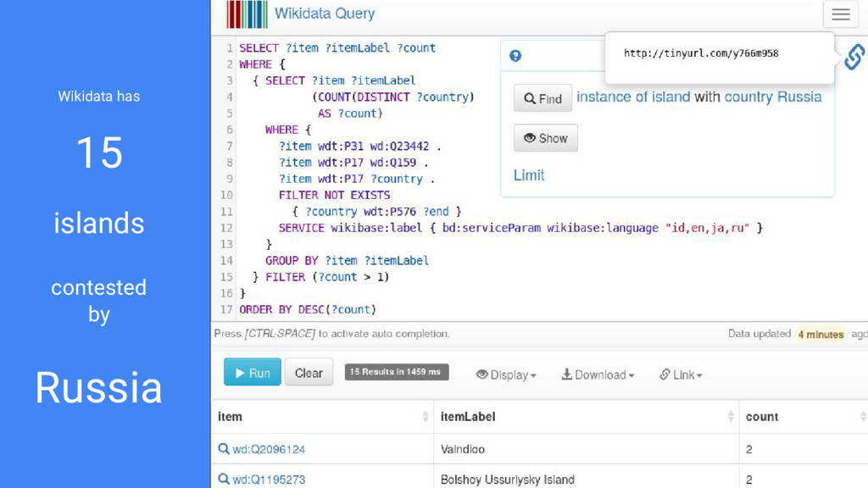Clear the query editor
The image size is (868, 488).
click(309, 373)
